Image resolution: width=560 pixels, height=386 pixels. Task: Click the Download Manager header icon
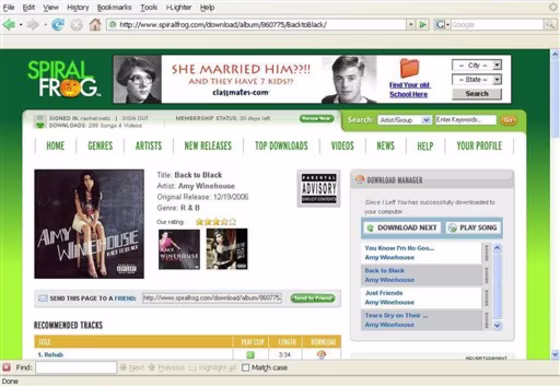(360, 180)
